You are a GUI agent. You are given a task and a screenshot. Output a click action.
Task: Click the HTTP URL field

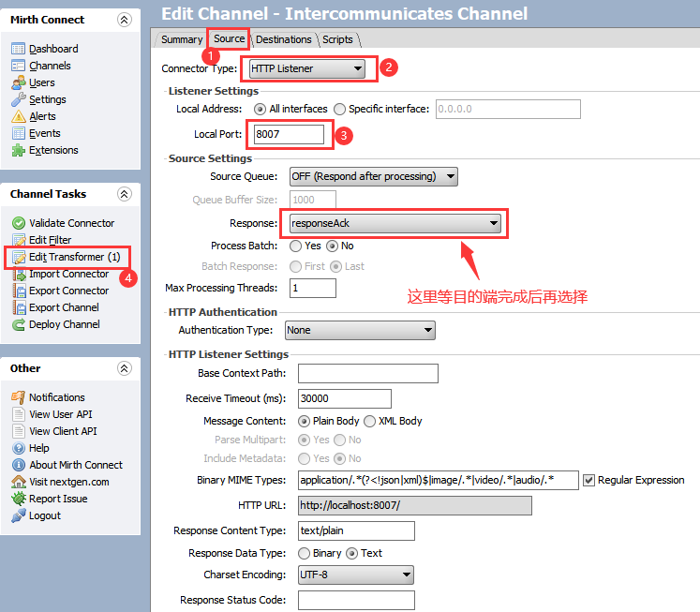tap(415, 505)
